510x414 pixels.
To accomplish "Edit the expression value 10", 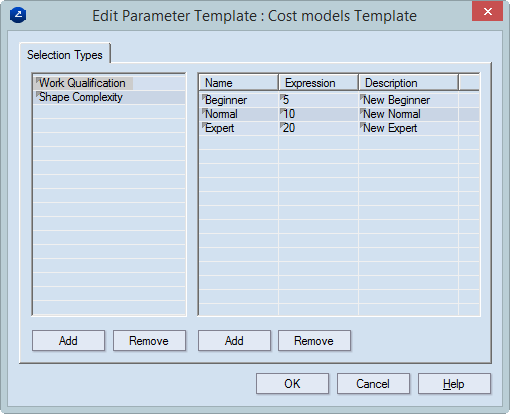I will click(319, 114).
